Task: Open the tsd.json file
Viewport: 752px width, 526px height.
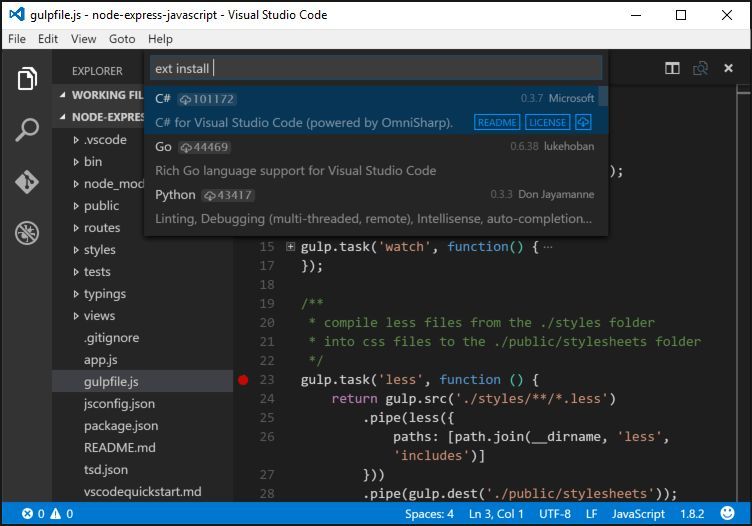Action: [x=106, y=470]
